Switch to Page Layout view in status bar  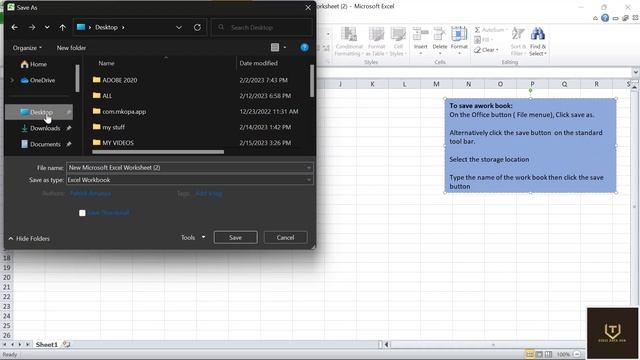[x=539, y=354]
